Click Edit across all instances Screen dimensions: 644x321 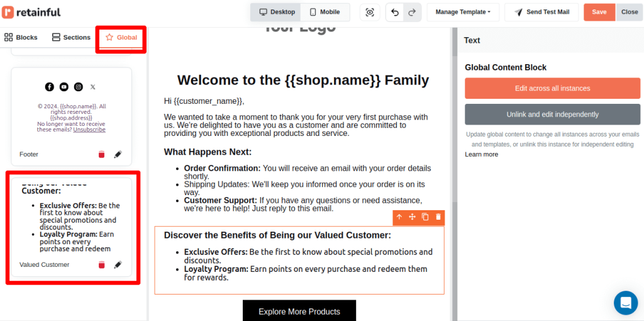(552, 88)
